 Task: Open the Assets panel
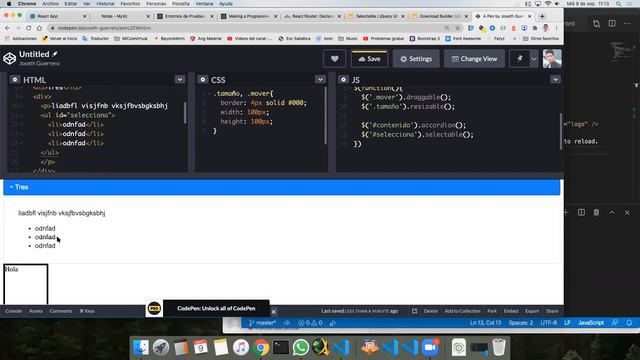(x=36, y=311)
